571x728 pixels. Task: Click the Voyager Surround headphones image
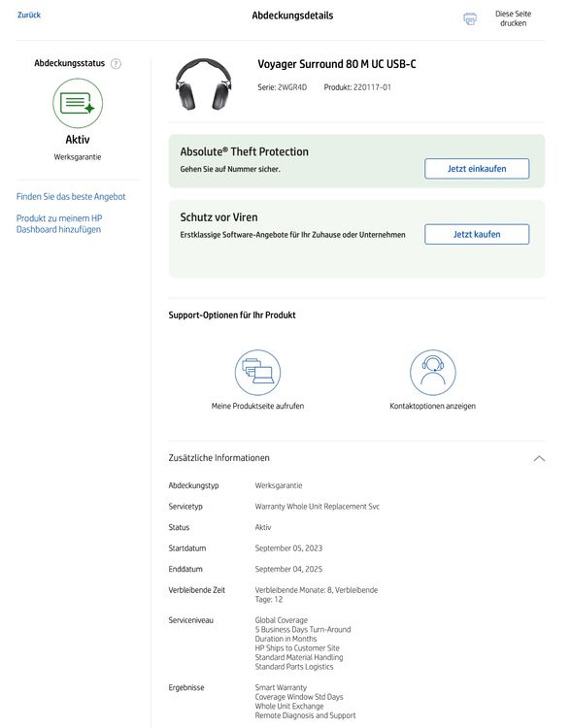pos(203,84)
